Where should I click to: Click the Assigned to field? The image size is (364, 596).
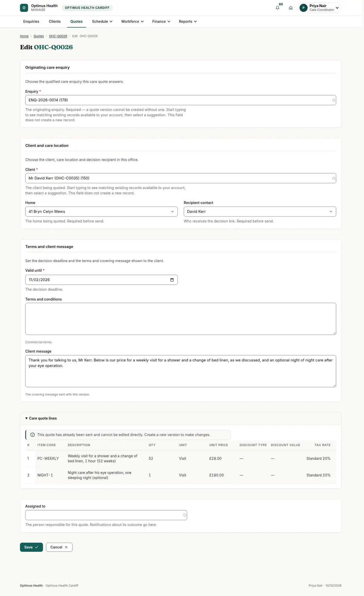click(106, 515)
